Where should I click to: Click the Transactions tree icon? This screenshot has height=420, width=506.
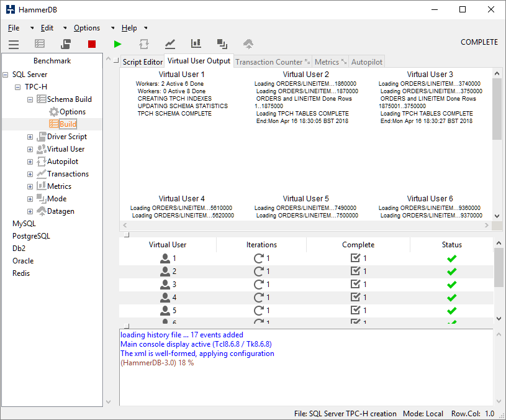[x=42, y=174]
